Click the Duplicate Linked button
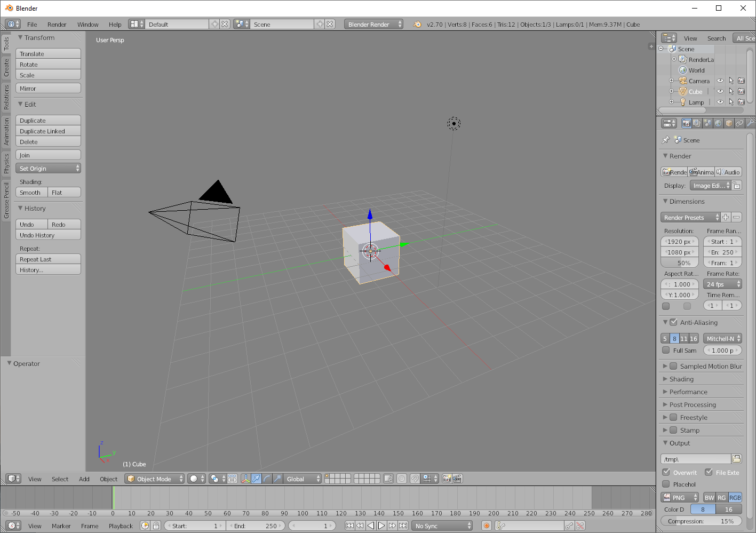This screenshot has width=756, height=533. coord(48,131)
